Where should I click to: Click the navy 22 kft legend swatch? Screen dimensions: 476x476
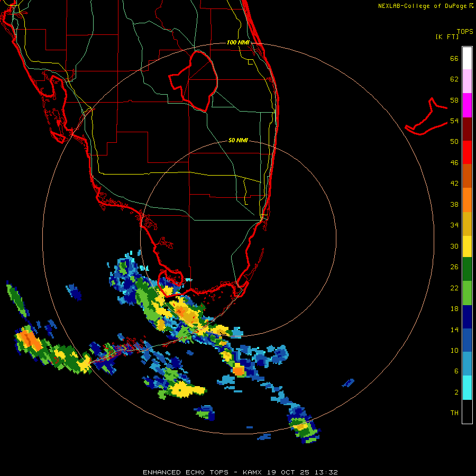pyautogui.click(x=467, y=317)
